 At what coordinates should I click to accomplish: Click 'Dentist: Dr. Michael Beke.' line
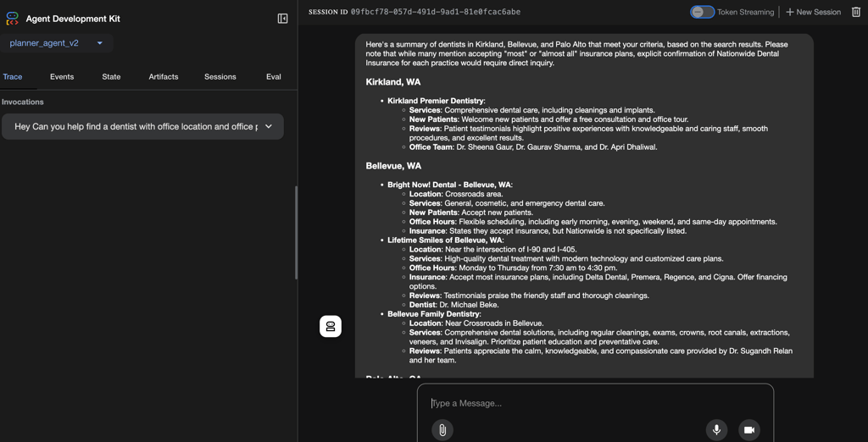tap(454, 305)
